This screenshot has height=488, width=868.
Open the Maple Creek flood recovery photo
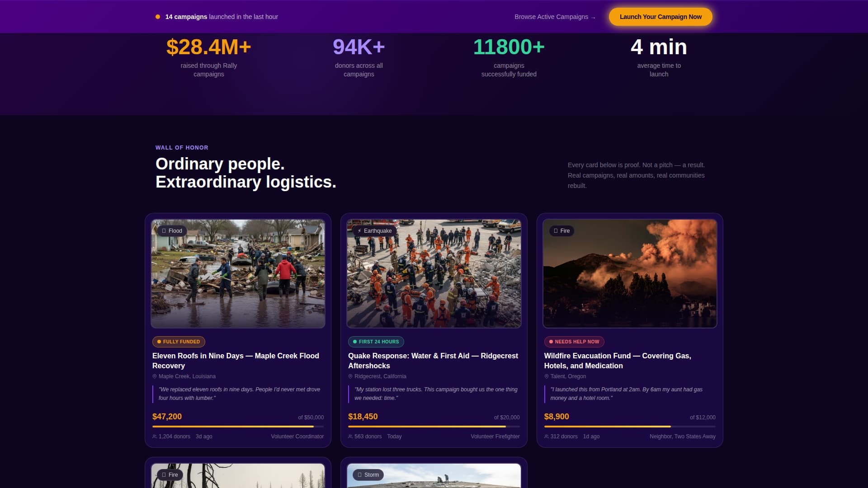tap(238, 274)
